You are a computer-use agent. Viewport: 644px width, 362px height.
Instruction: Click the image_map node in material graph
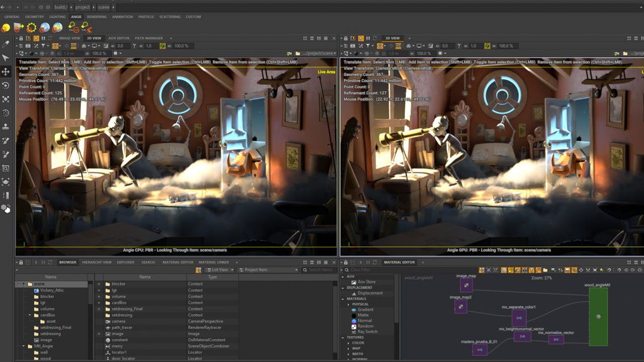click(x=466, y=286)
